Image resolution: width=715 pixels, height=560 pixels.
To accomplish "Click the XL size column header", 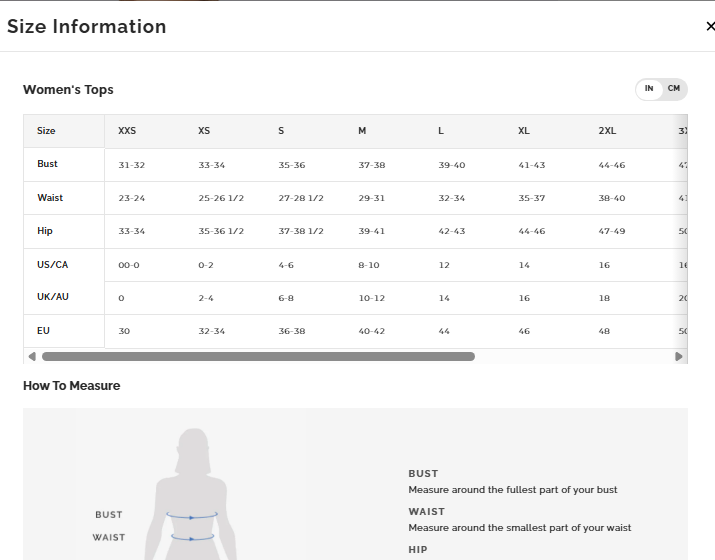I will (524, 131).
